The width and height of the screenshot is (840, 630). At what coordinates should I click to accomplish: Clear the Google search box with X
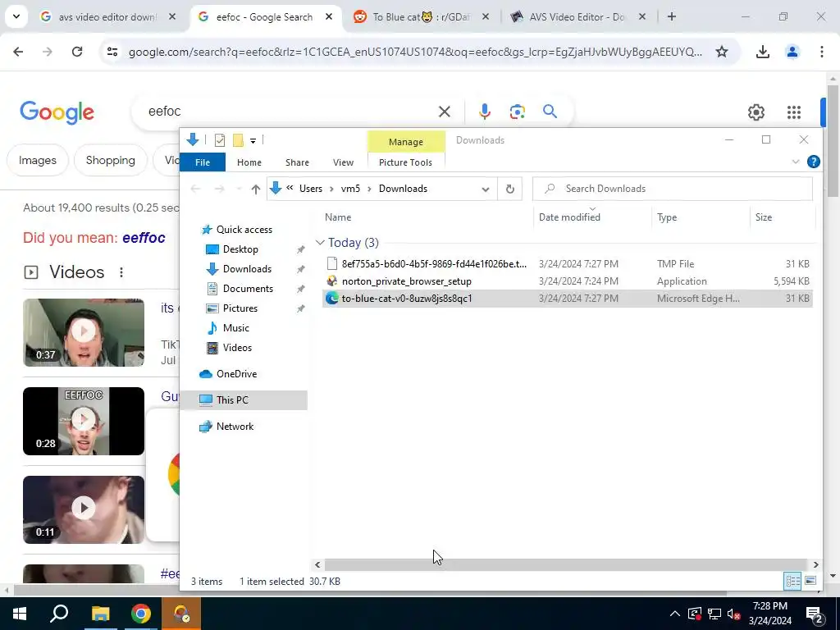tap(444, 112)
